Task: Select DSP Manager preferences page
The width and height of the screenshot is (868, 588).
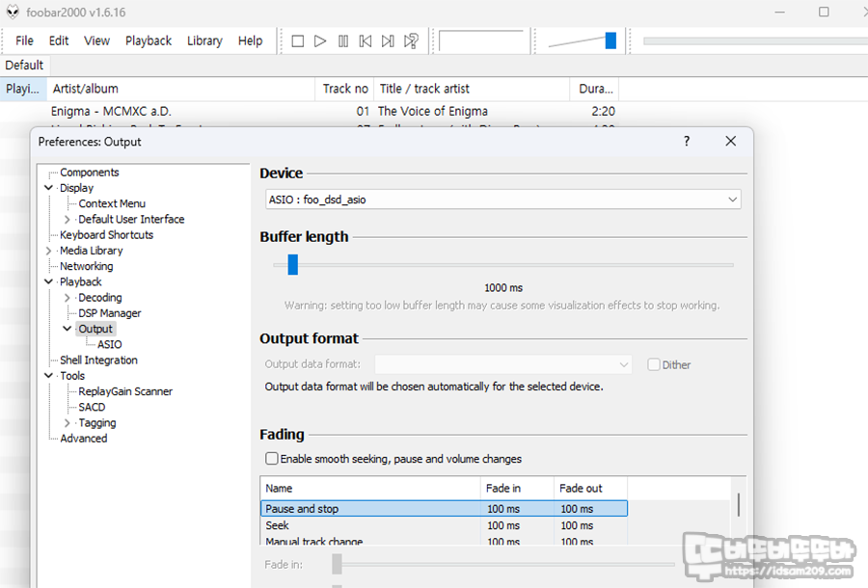Action: [x=110, y=313]
